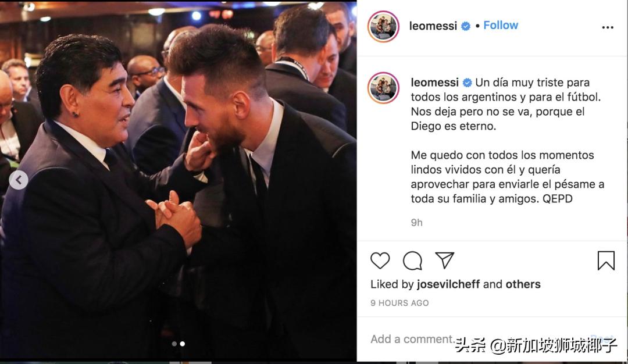
Task: Click the verified badge in the post header
Action: 466,26
